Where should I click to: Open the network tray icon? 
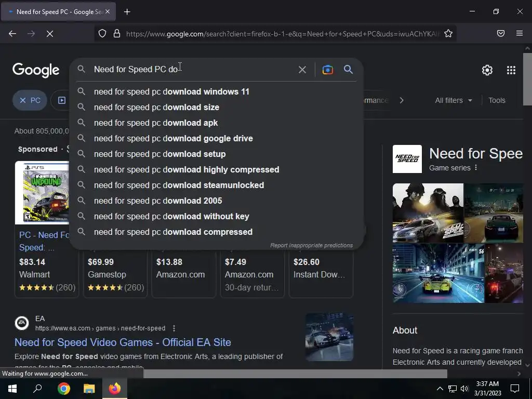[x=453, y=389]
